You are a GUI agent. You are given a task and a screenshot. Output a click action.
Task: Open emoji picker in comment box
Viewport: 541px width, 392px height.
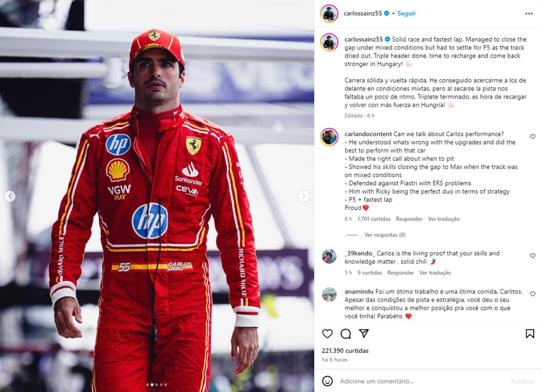327,381
